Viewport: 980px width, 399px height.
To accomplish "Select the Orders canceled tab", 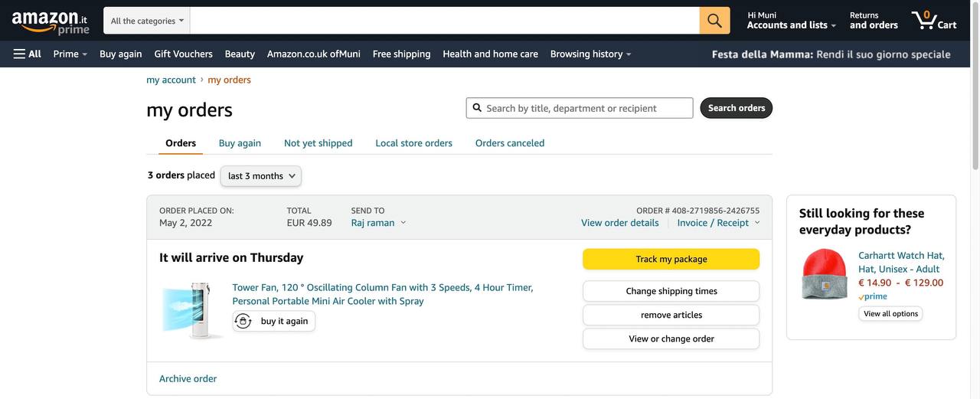I will (510, 143).
